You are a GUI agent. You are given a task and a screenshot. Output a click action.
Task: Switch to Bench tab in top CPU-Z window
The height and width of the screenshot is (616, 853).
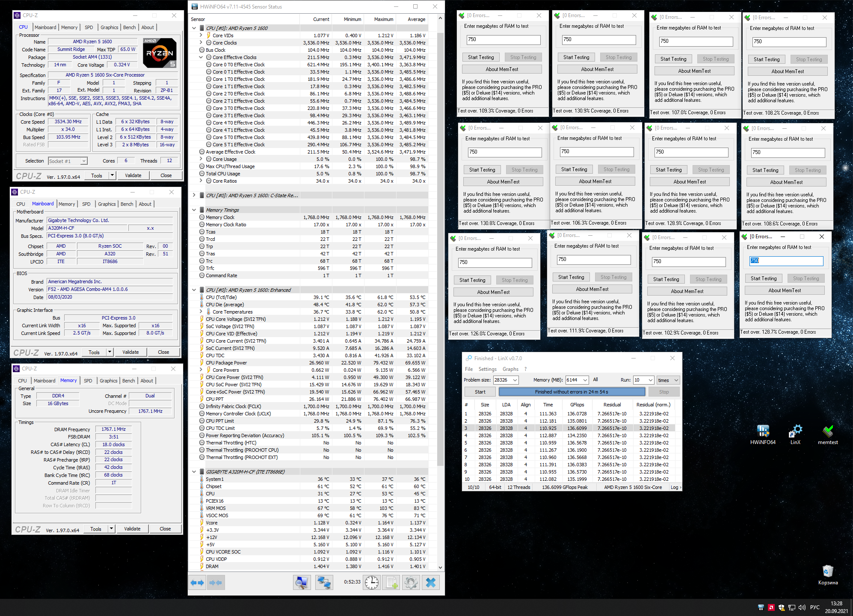pyautogui.click(x=129, y=27)
